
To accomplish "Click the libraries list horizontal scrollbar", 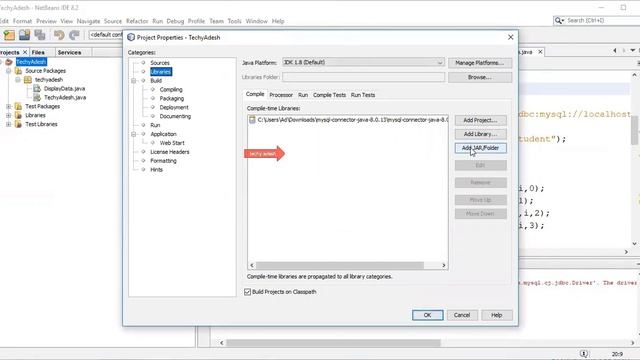I will point(340,265).
